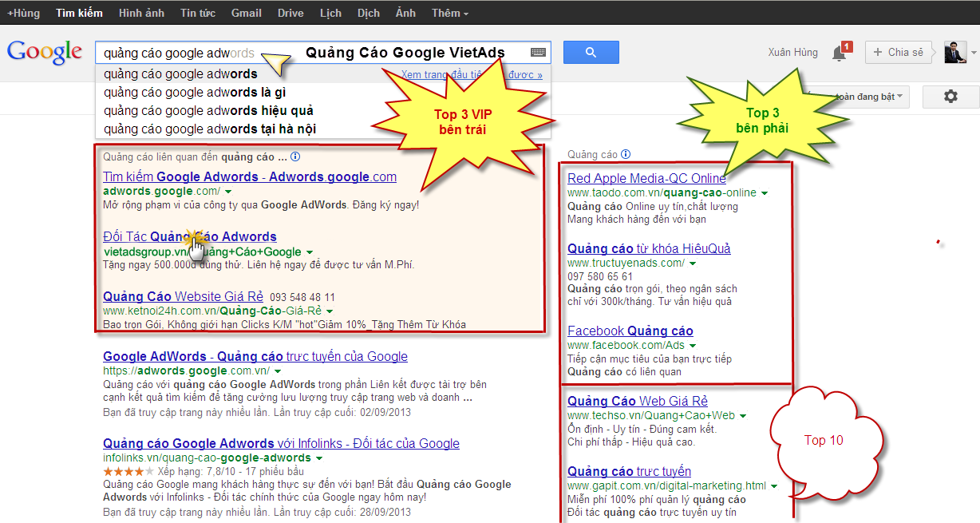Click the '+ Chia sẻ' share button
The width and height of the screenshot is (980, 523).
[899, 53]
